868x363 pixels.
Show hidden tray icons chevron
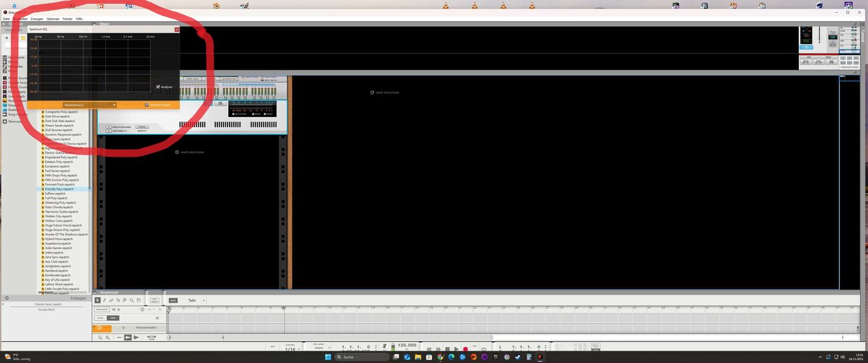[x=820, y=357]
